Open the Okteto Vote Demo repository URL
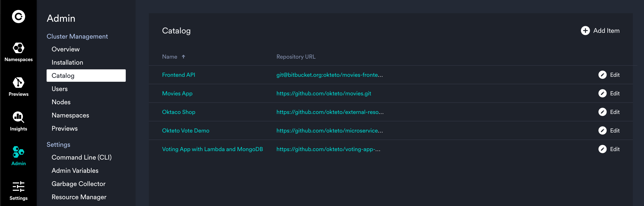The width and height of the screenshot is (644, 206). pyautogui.click(x=329, y=131)
